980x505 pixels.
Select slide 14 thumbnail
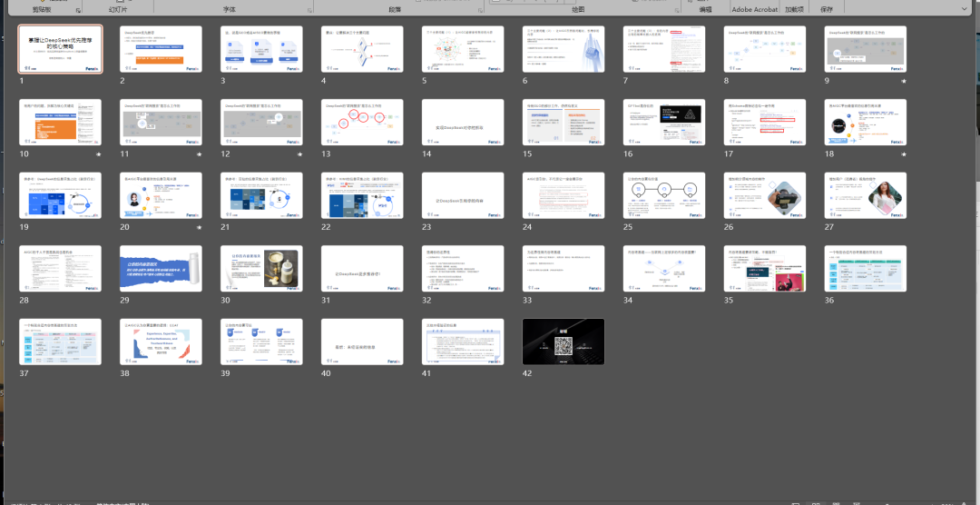(463, 123)
